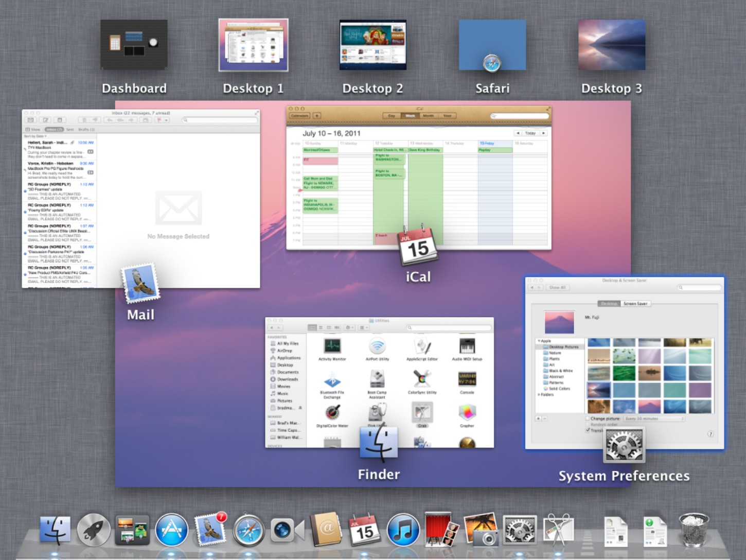Viewport: 746px width, 560px height.
Task: Switch the Finder window to list view
Action: [x=321, y=327]
